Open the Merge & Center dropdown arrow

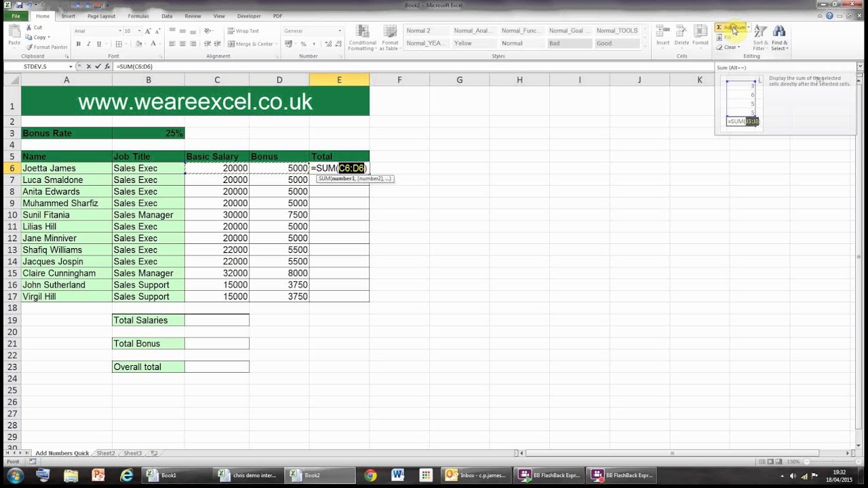pyautogui.click(x=277, y=44)
